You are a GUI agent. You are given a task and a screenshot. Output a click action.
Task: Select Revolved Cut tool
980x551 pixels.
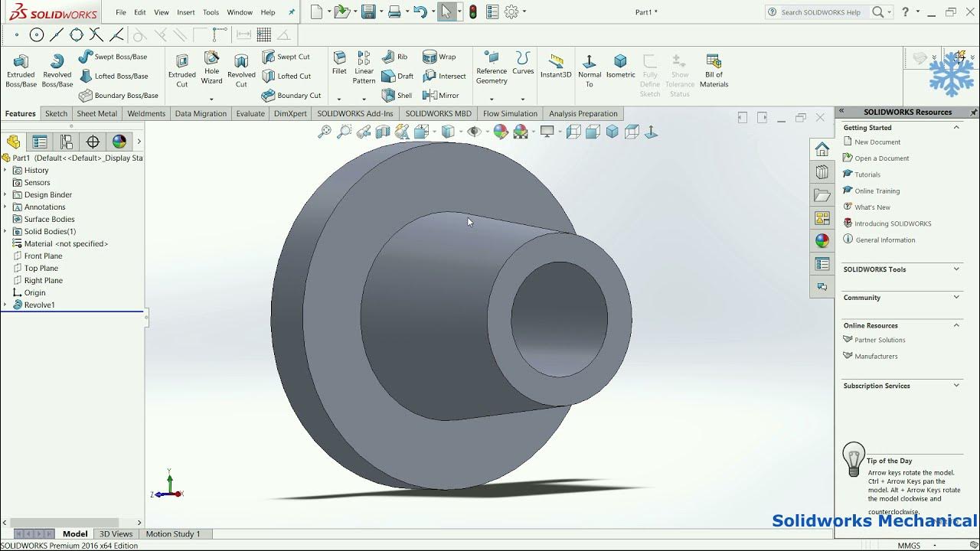coord(241,70)
